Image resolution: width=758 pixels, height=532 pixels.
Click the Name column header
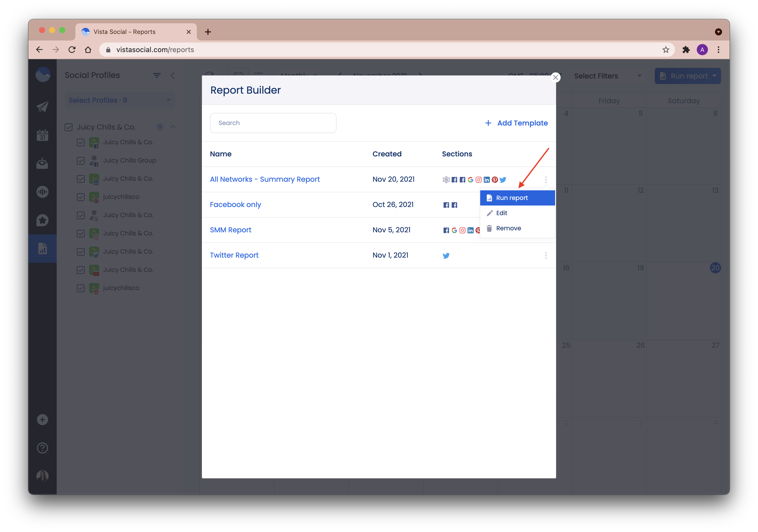tap(221, 154)
